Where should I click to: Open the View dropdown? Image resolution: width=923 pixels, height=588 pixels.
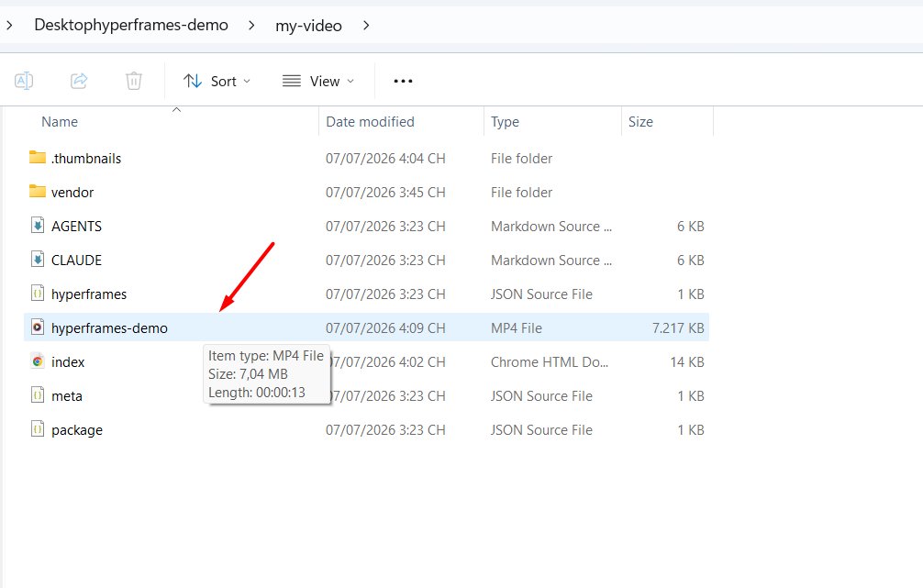pyautogui.click(x=318, y=82)
